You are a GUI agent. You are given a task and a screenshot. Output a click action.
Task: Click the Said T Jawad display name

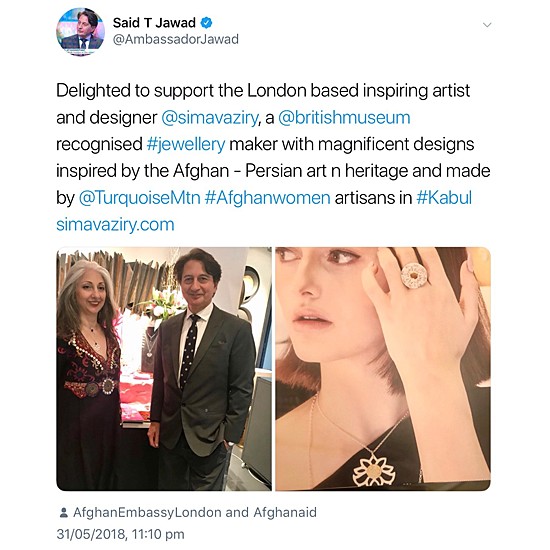[x=154, y=23]
